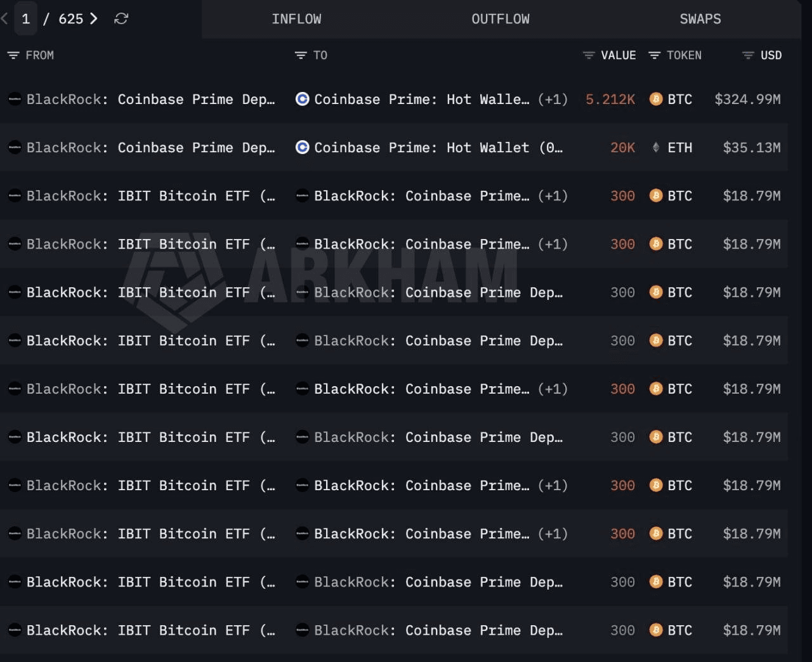The height and width of the screenshot is (662, 812).
Task: Click Bitcoin token icon in the $324.99M row
Action: 656,99
